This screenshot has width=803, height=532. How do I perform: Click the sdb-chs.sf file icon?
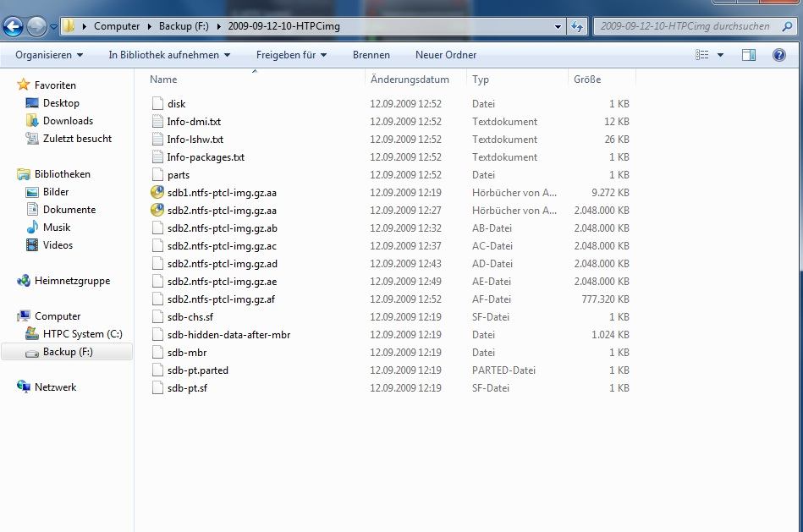157,316
